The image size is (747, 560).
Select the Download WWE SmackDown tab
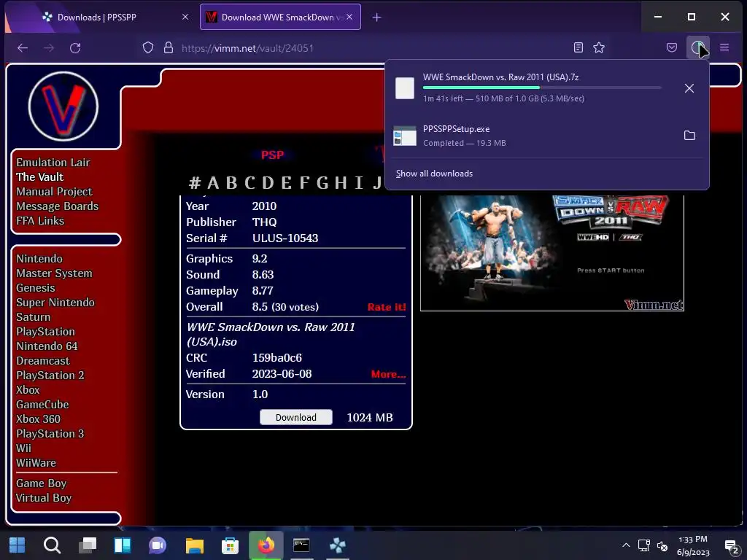coord(280,17)
